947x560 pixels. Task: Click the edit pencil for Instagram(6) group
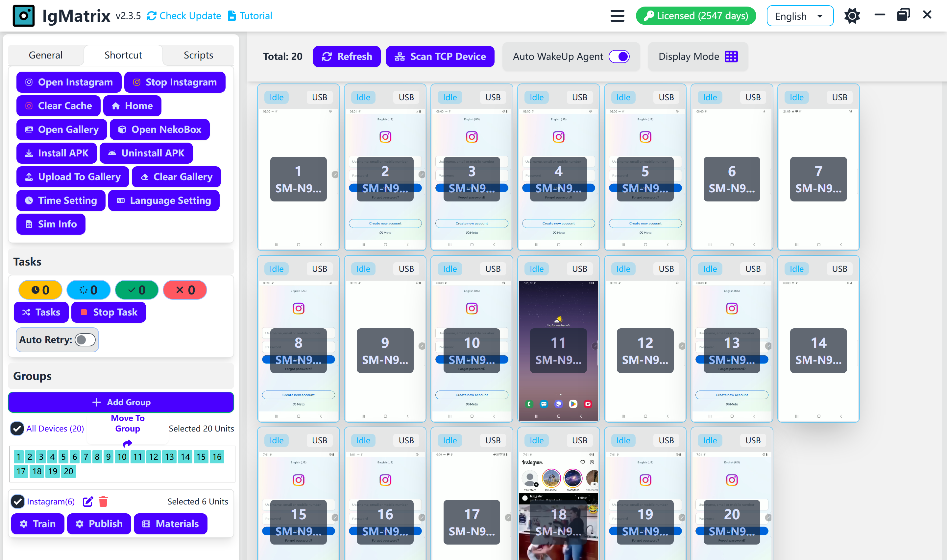(x=88, y=501)
